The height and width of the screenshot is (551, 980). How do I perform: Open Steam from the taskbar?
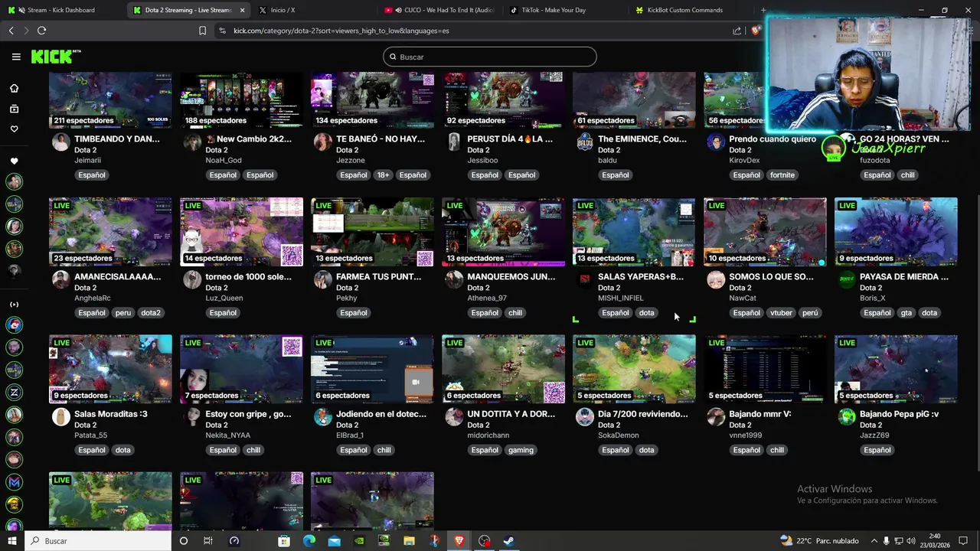coord(508,541)
